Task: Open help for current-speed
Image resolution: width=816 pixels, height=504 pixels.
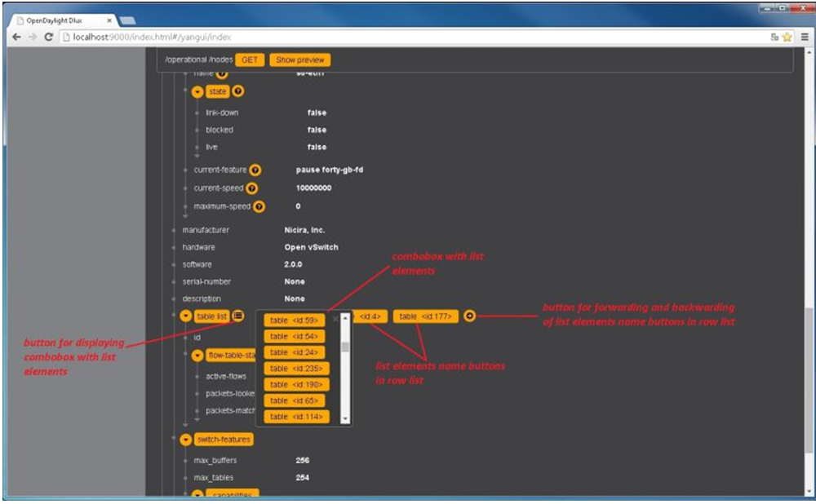Action: [x=252, y=188]
